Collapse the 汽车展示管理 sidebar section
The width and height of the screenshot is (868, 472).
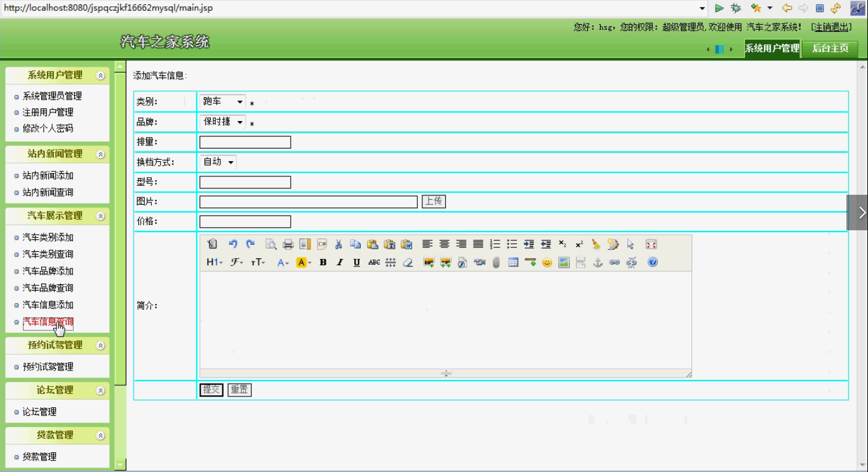point(100,216)
